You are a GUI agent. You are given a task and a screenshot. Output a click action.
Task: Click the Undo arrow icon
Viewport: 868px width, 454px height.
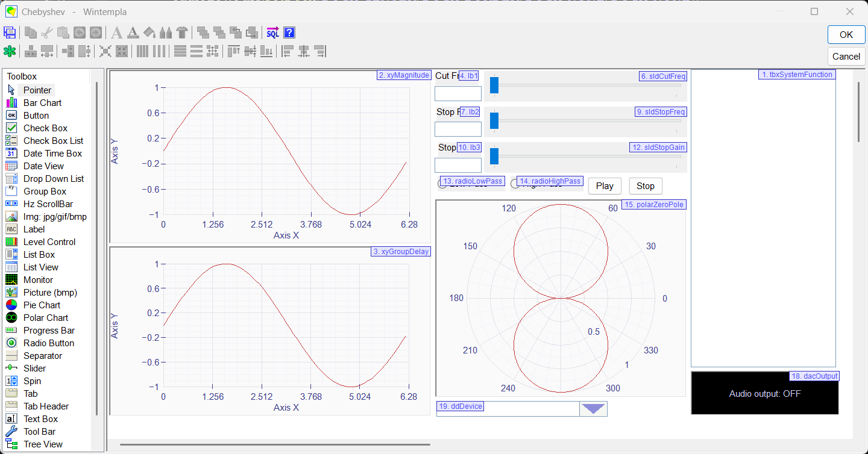pyautogui.click(x=79, y=33)
